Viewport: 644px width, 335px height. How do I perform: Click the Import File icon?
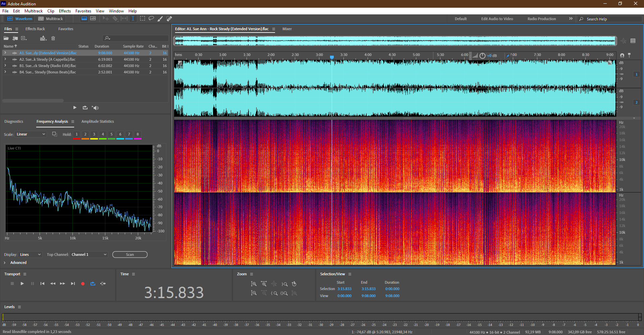pos(15,38)
